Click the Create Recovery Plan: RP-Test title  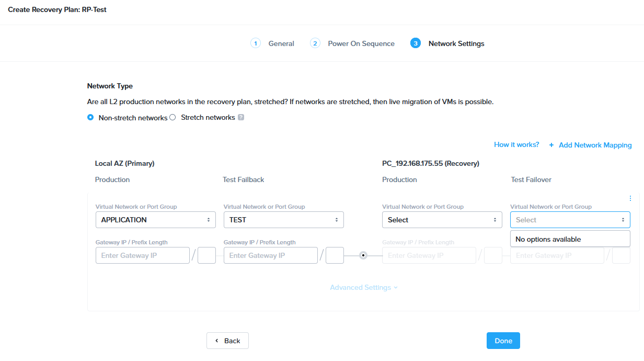[57, 9]
